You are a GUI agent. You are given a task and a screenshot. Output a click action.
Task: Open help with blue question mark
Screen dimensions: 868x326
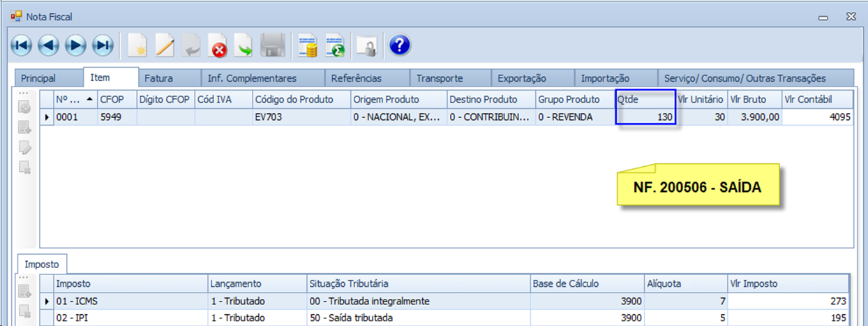(399, 46)
